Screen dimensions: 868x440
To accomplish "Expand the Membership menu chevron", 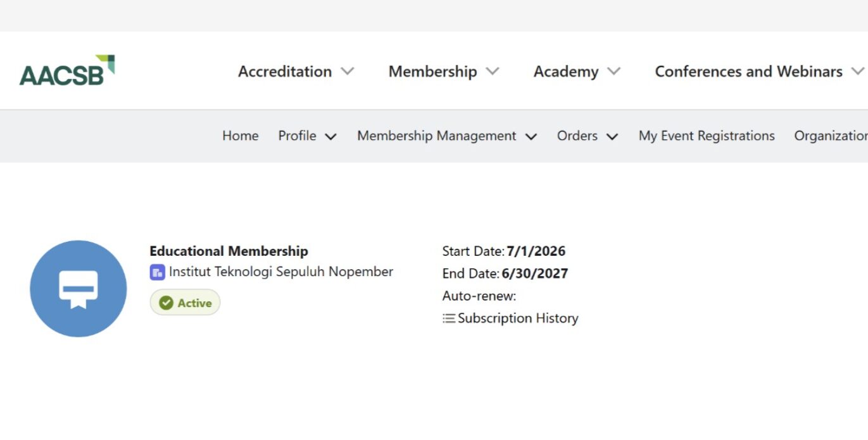I will pyautogui.click(x=493, y=71).
